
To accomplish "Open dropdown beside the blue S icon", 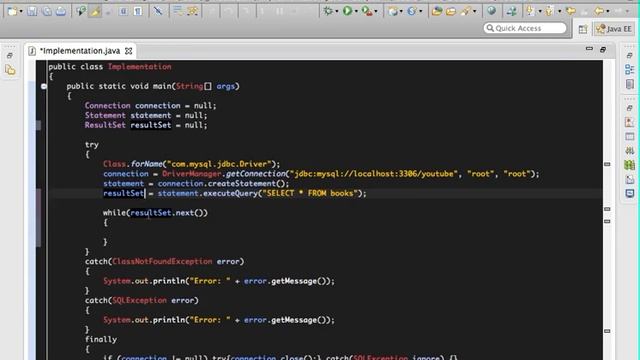I will pyautogui.click(x=420, y=11).
